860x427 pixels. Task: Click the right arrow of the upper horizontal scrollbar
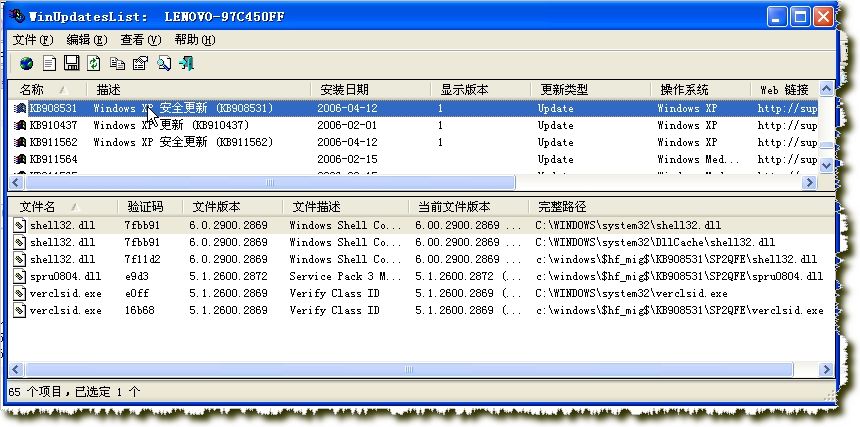click(810, 183)
